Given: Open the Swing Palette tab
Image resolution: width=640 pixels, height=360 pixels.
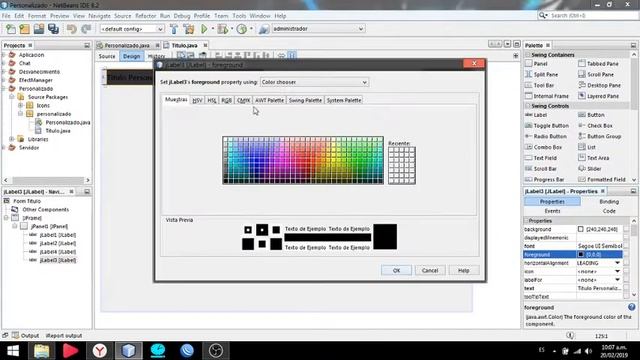Looking at the screenshot, I should (x=305, y=100).
